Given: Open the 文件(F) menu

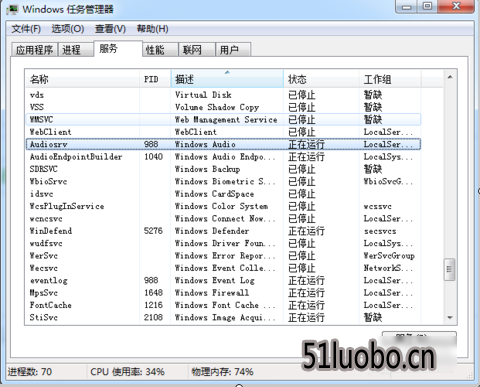Looking at the screenshot, I should tap(26, 29).
